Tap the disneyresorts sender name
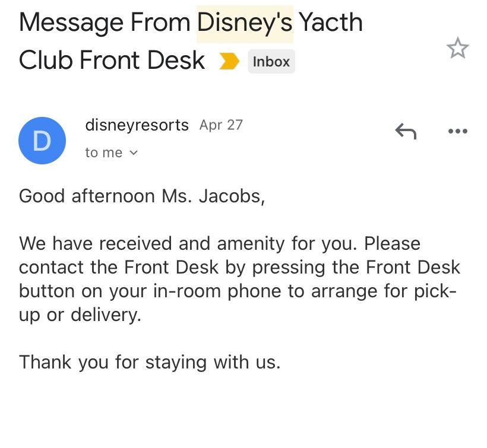487x448 pixels. point(137,125)
